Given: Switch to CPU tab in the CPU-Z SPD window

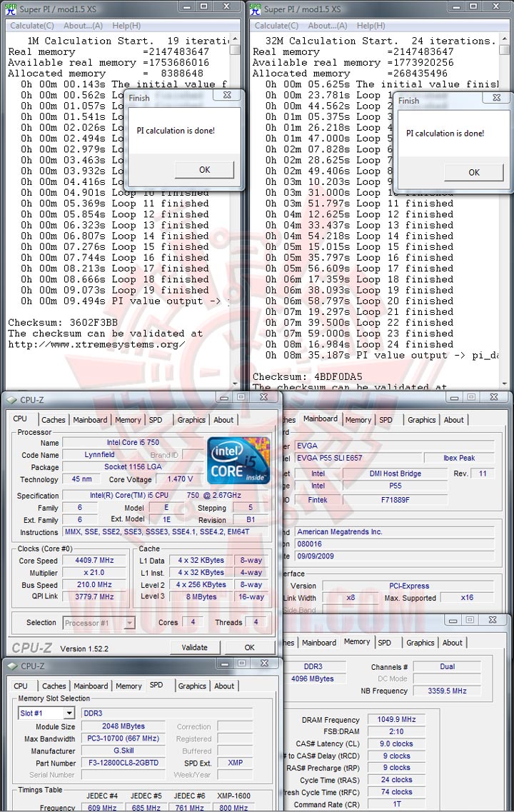Looking at the screenshot, I should point(21,686).
